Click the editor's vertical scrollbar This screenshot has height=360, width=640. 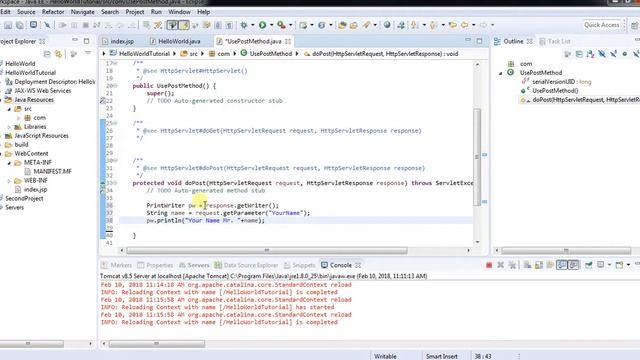coord(477,156)
